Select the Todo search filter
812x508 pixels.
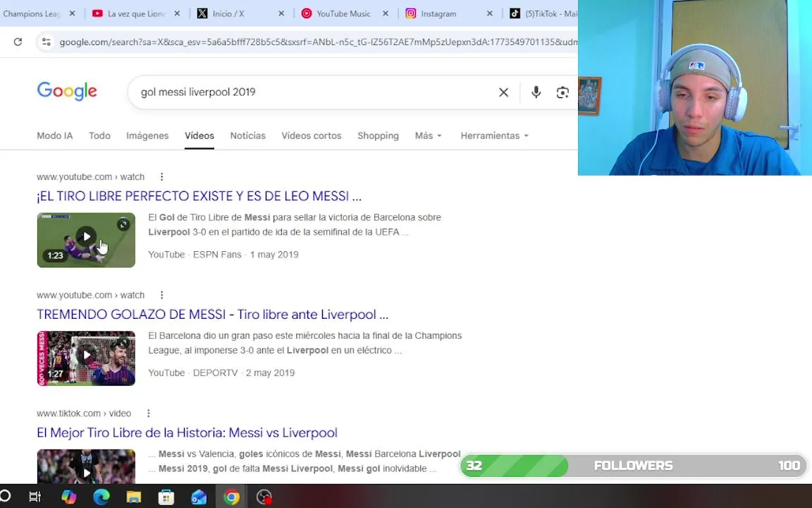pyautogui.click(x=99, y=135)
